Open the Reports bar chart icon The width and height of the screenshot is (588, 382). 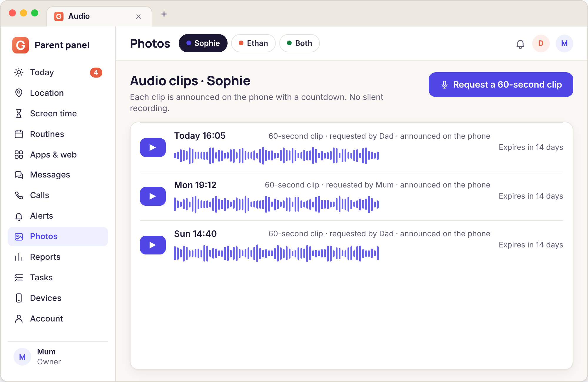(19, 257)
